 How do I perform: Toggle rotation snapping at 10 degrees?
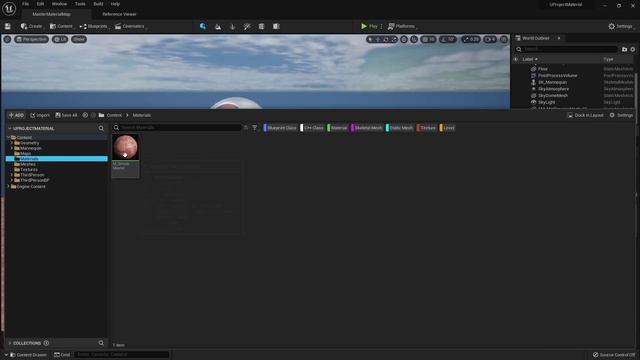click(x=448, y=39)
